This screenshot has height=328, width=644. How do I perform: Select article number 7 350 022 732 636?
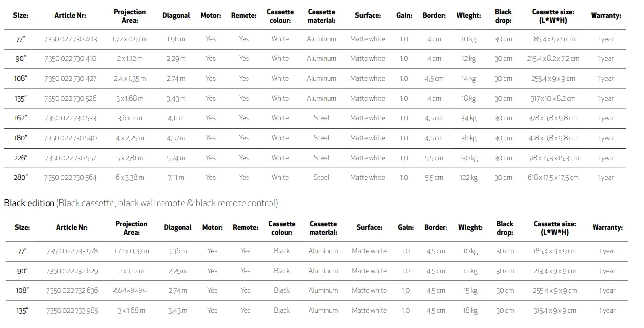point(72,291)
